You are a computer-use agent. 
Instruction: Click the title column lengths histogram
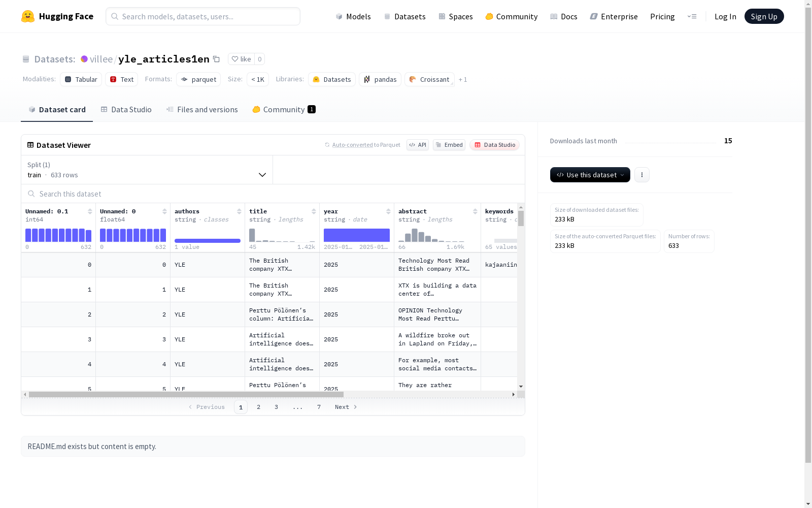(282, 235)
